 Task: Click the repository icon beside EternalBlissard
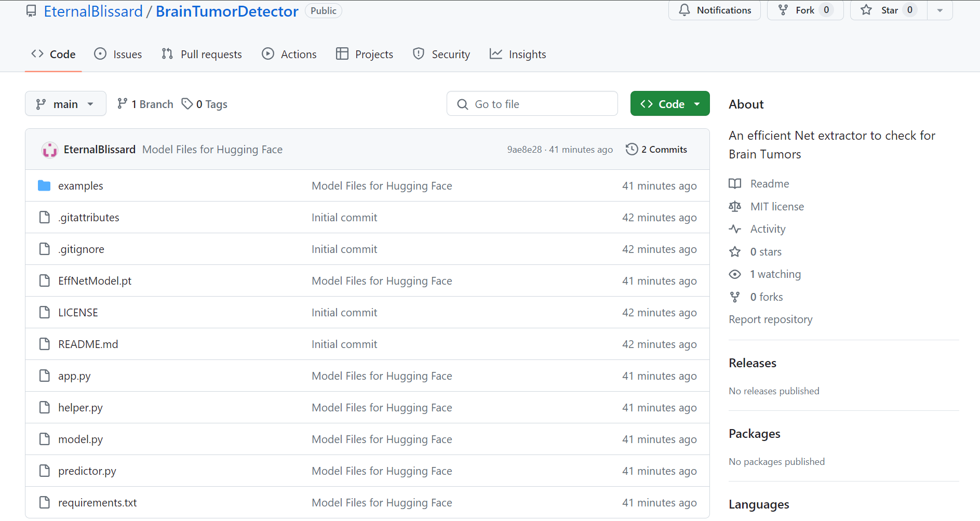[x=32, y=11]
